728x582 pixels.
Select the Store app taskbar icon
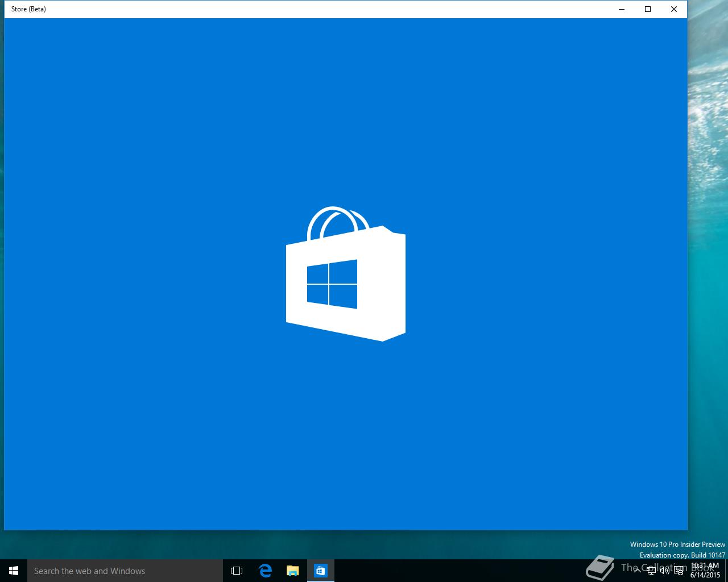321,571
